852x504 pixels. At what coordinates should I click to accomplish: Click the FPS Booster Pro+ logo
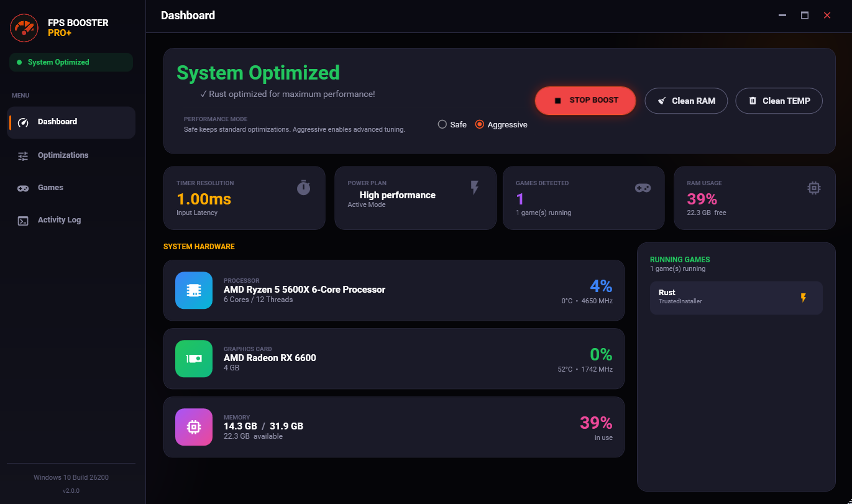coord(24,27)
